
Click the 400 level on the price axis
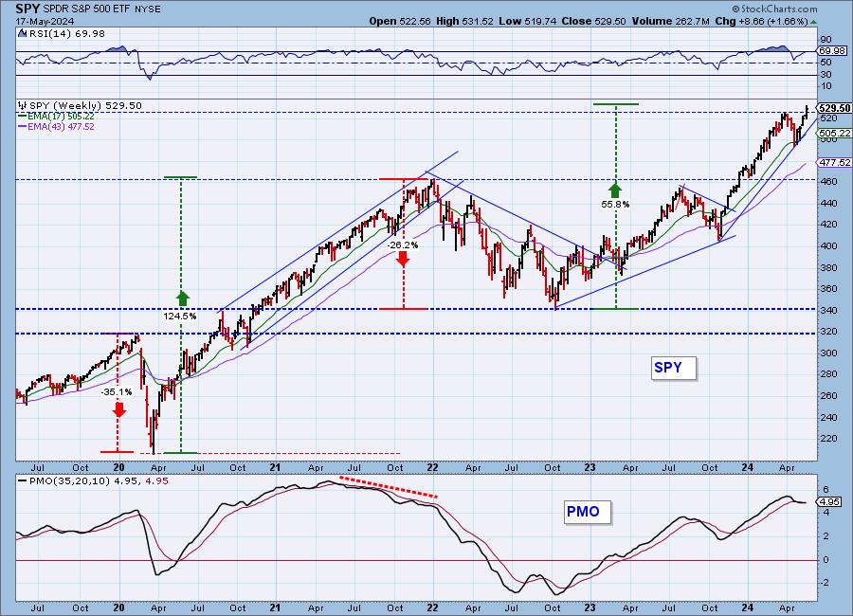pos(826,246)
